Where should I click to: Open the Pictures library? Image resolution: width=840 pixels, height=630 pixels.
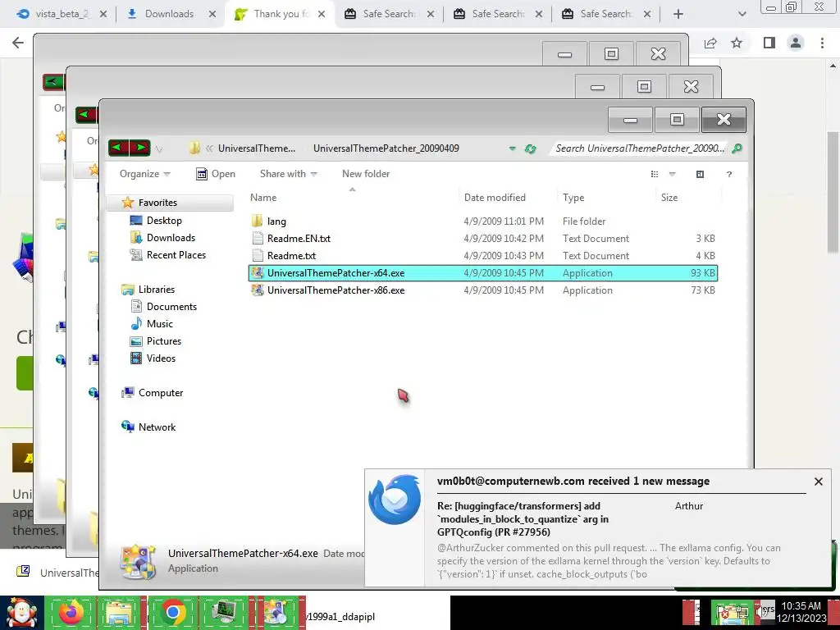(x=164, y=340)
